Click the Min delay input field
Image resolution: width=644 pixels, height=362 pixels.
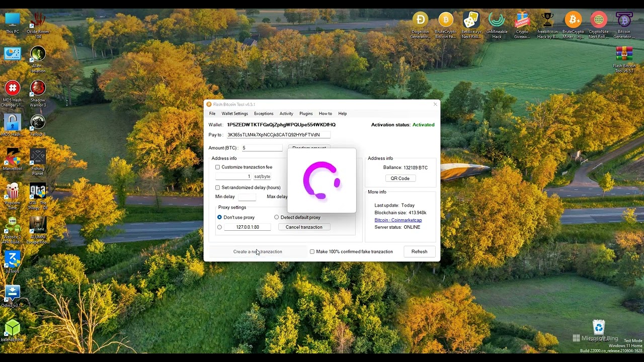(x=247, y=197)
